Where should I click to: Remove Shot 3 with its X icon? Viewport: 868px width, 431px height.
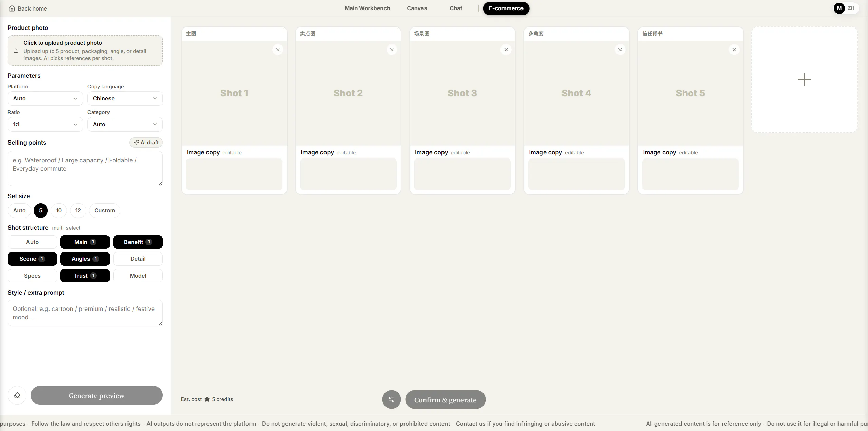point(506,50)
